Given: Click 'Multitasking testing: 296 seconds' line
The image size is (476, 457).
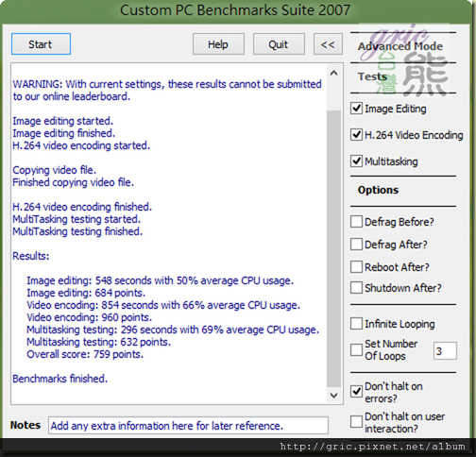Looking at the screenshot, I should (173, 330).
